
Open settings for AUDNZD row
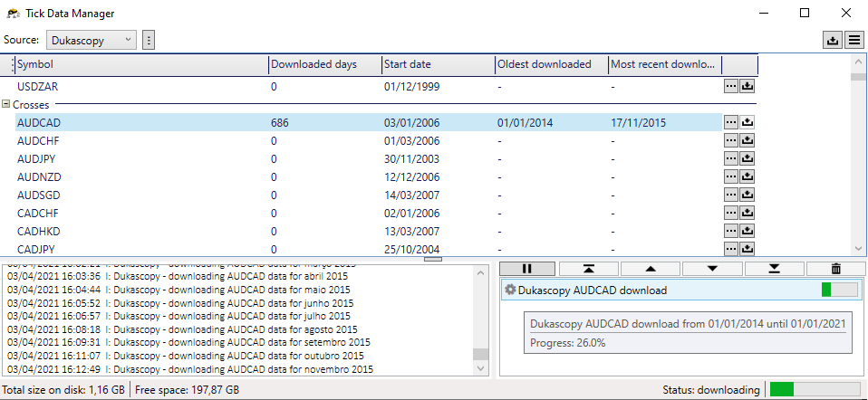point(731,176)
